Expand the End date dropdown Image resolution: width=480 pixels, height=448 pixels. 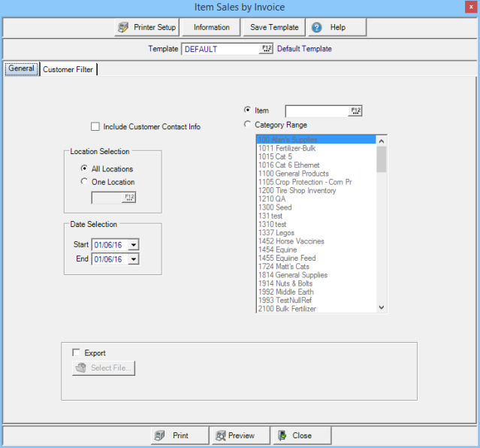pyautogui.click(x=134, y=259)
